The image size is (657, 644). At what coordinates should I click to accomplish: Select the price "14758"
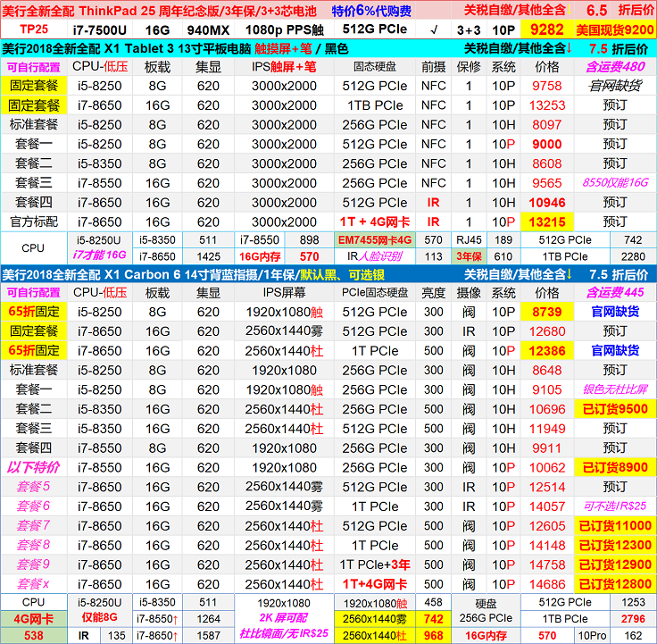(547, 565)
